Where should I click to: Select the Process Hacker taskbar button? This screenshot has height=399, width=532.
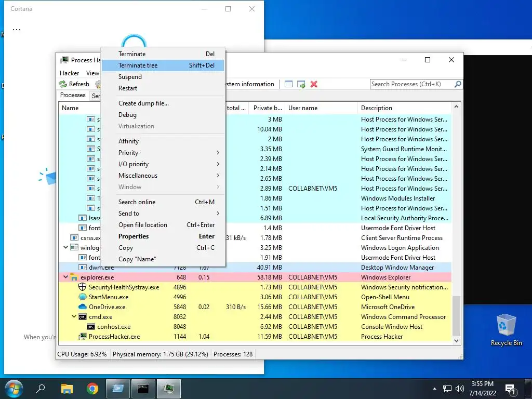coord(169,389)
